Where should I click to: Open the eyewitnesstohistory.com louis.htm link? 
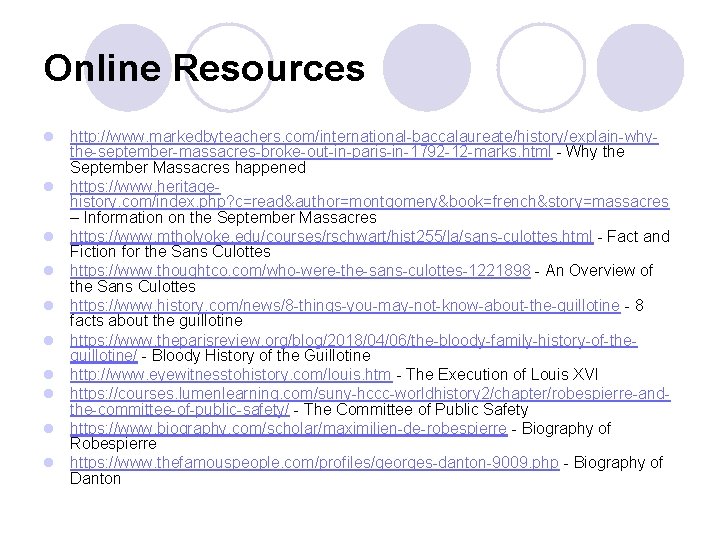click(x=231, y=375)
